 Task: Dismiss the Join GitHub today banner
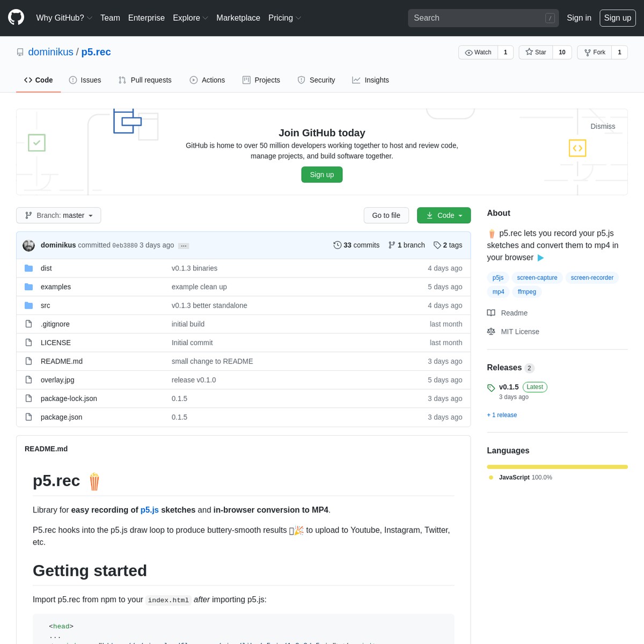[x=603, y=126]
